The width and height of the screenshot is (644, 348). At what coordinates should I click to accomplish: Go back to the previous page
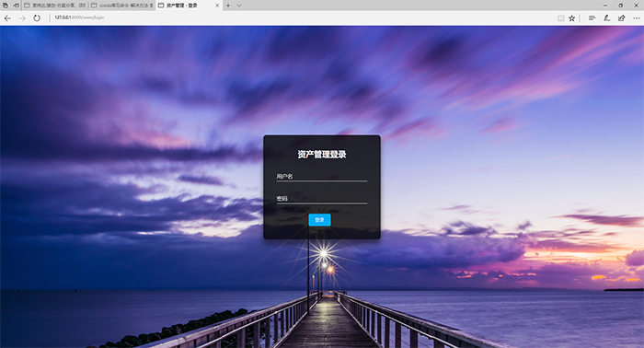7,18
